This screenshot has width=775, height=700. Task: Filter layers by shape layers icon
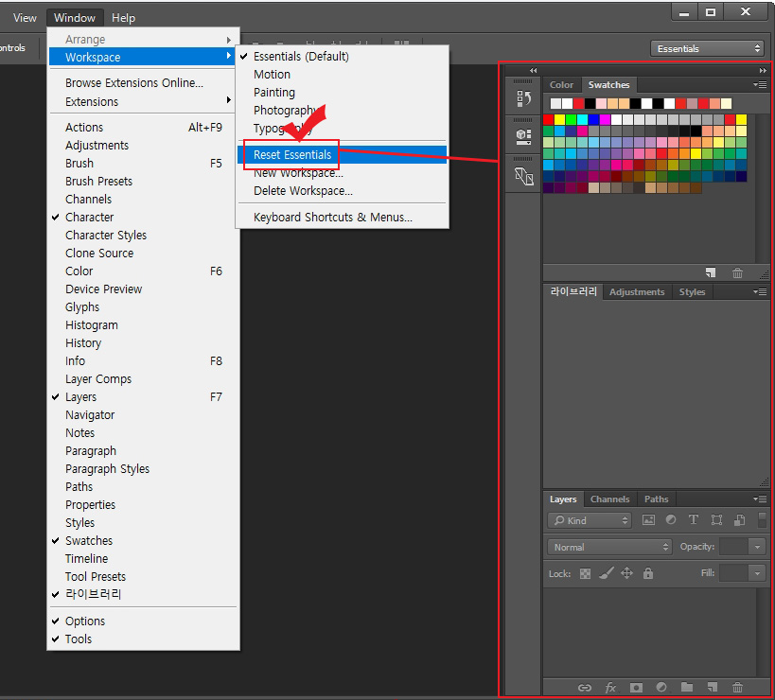click(x=716, y=519)
